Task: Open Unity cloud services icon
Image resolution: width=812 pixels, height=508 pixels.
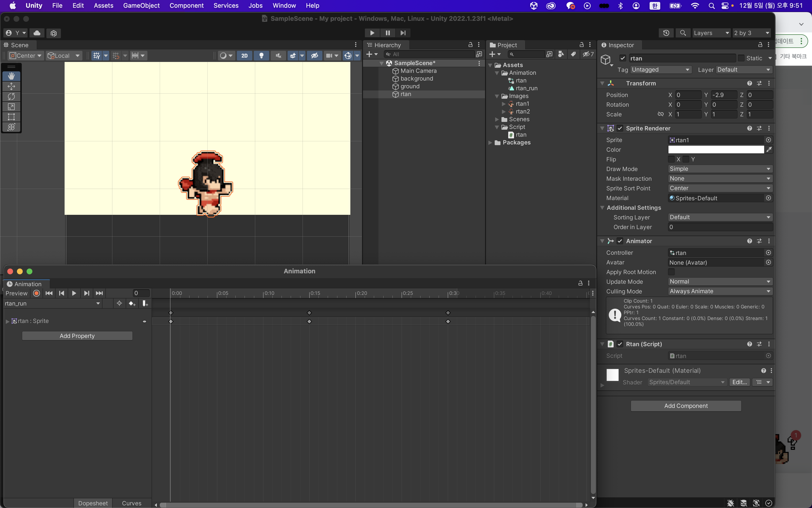Action: 37,33
